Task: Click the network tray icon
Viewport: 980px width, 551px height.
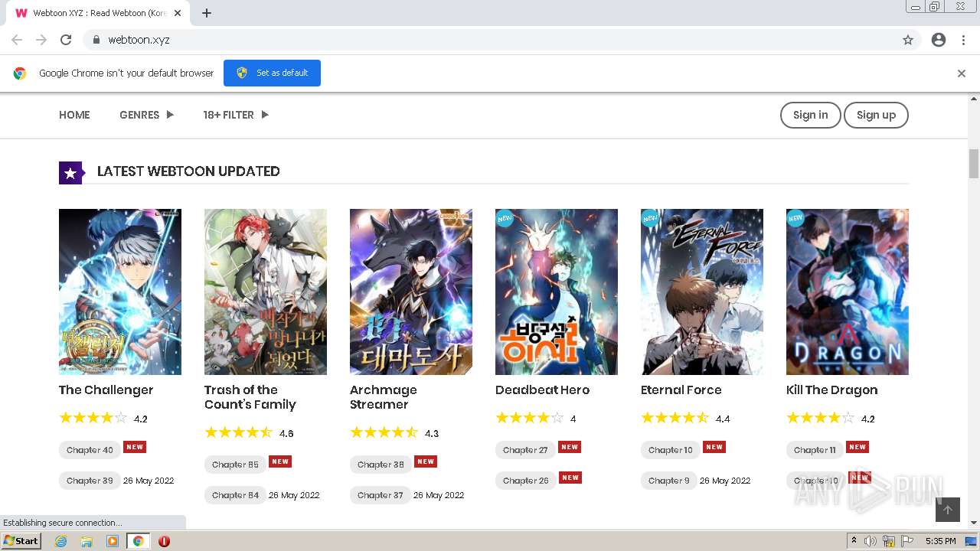Action: [889, 541]
